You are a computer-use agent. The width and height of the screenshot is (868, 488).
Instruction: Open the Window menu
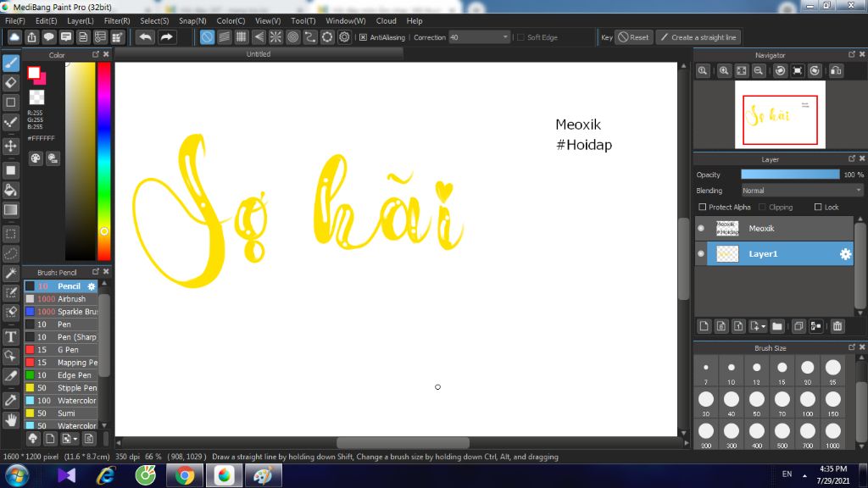point(346,21)
